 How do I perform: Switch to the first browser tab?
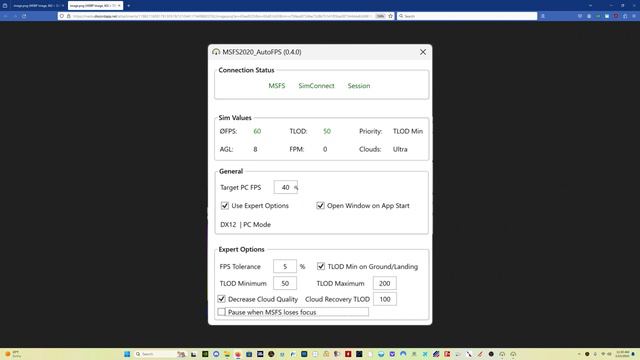(x=37, y=6)
